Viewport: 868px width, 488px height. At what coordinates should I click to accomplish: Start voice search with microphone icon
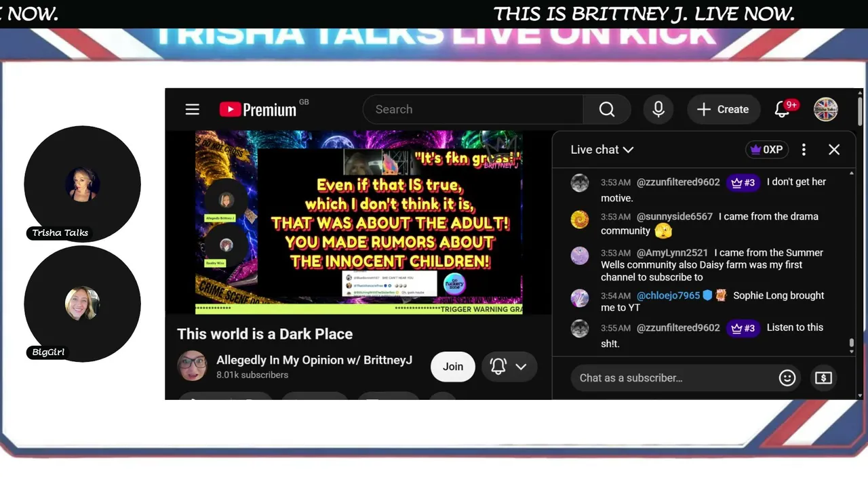click(658, 109)
